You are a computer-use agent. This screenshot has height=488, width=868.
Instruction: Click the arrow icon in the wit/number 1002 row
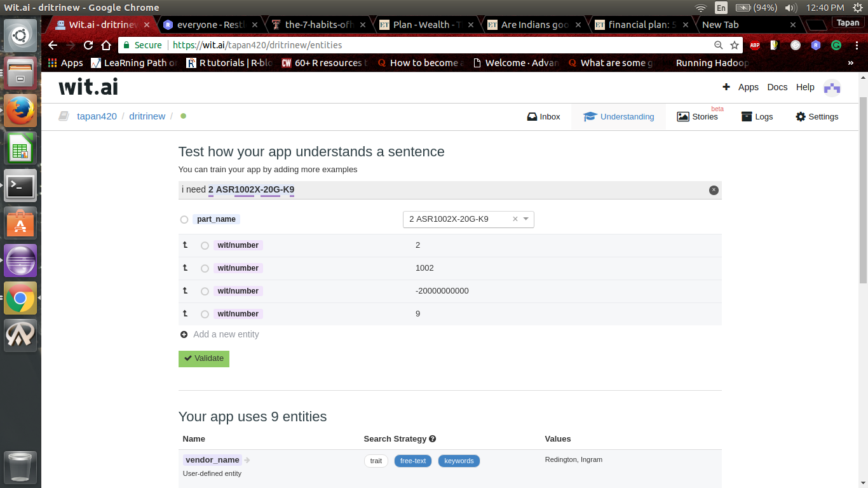coord(186,268)
